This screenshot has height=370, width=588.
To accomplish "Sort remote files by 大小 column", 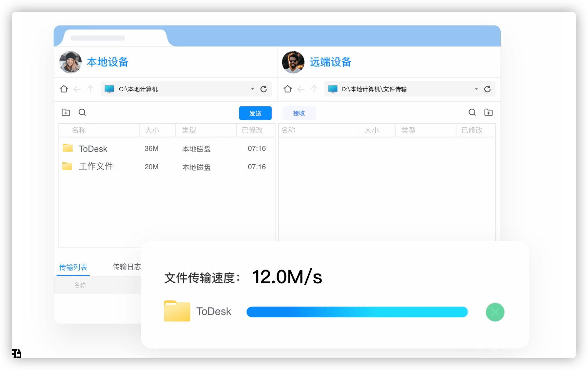I will 372,130.
